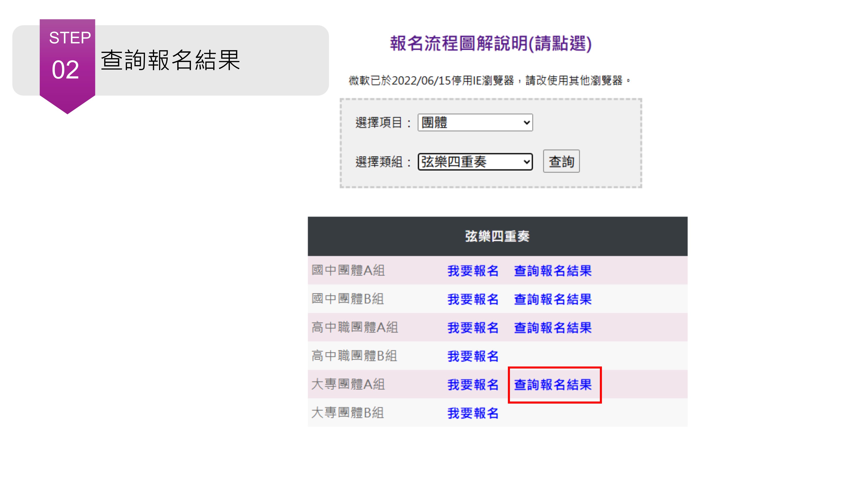
Task: Open highlighted 查詢報名結果 for 大專團體A組
Action: pos(553,384)
